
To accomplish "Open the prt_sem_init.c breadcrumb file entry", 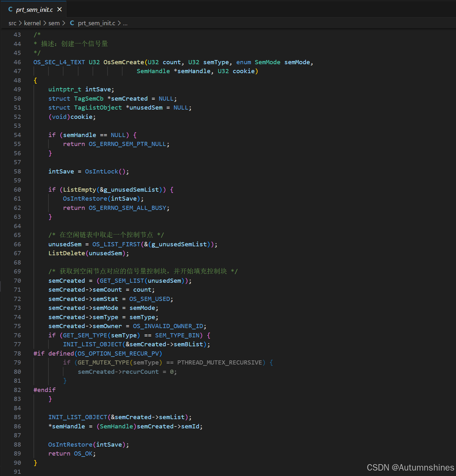I will point(96,23).
